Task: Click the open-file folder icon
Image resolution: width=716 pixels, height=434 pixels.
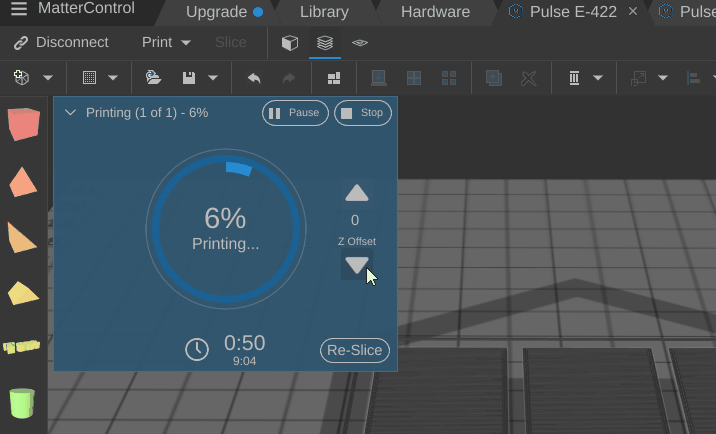Action: click(x=153, y=78)
